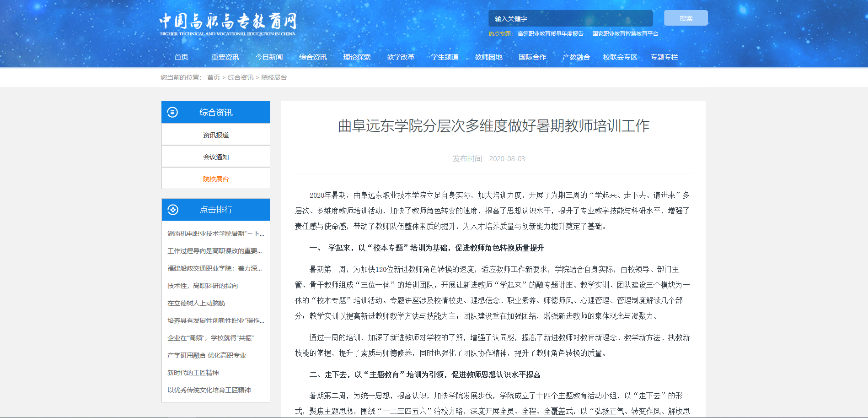Viewport: 868px width, 418px height.
Task: Open the 综合资讯 navigation item
Action: tap(313, 57)
